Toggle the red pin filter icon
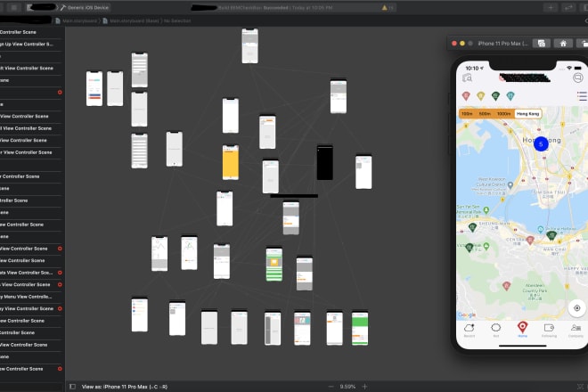The image size is (588, 392). coord(466,96)
